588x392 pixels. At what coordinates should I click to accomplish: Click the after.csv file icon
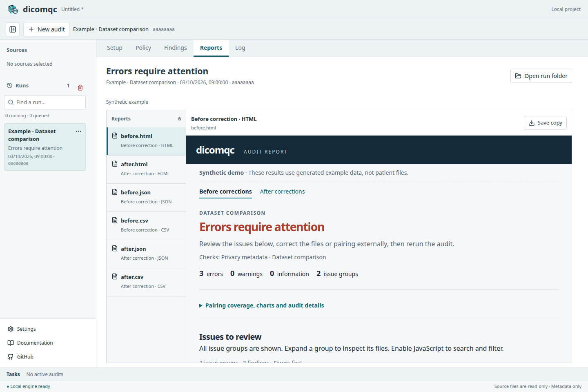[115, 276]
